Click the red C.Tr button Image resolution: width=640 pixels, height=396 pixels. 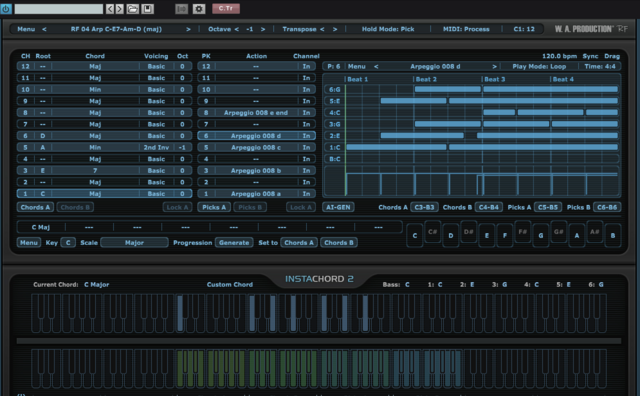pos(226,9)
